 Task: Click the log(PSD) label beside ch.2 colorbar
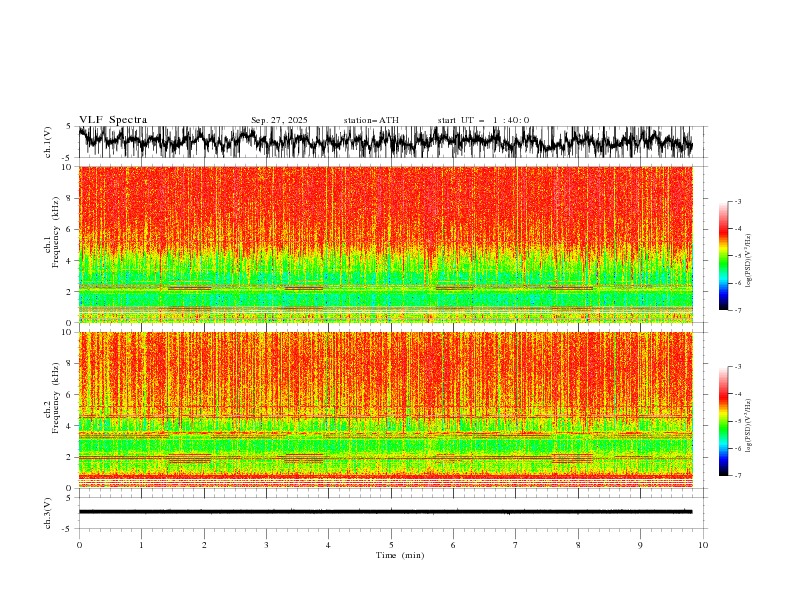coord(749,426)
